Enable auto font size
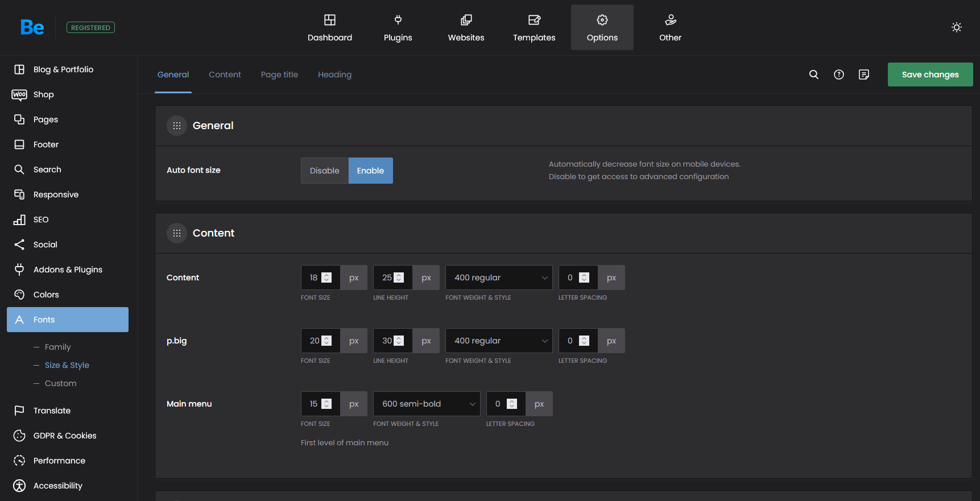 (x=370, y=171)
